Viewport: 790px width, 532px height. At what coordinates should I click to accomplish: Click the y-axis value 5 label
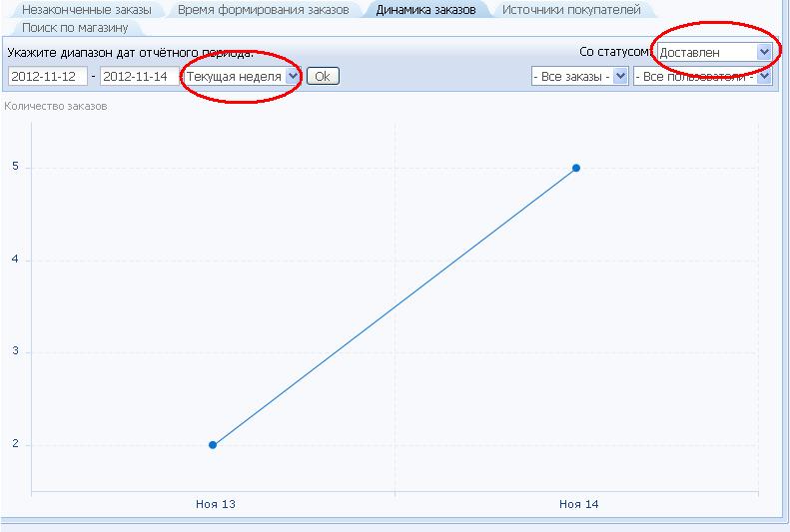tap(15, 168)
